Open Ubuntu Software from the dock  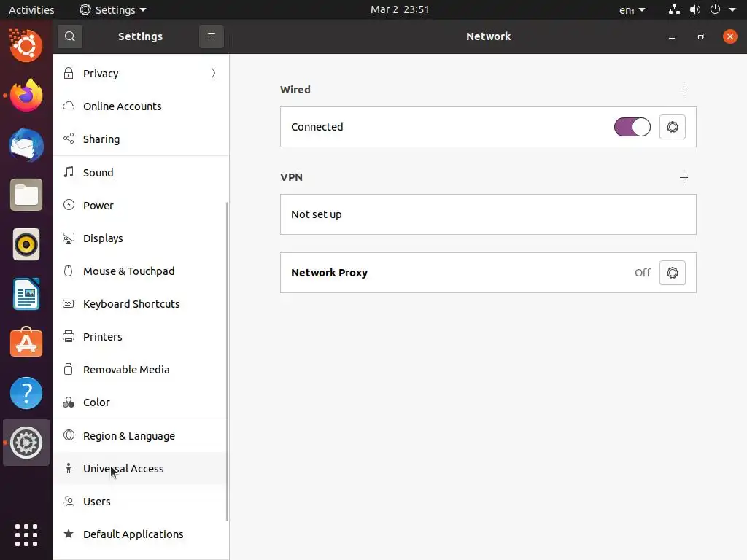(26, 343)
